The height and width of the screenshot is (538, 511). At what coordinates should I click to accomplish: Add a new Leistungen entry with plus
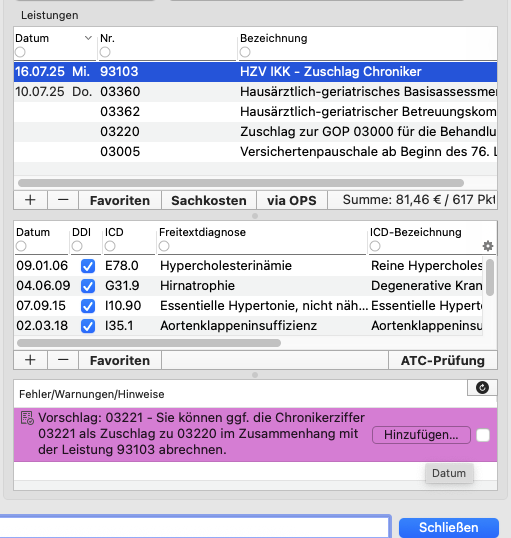tap(30, 200)
